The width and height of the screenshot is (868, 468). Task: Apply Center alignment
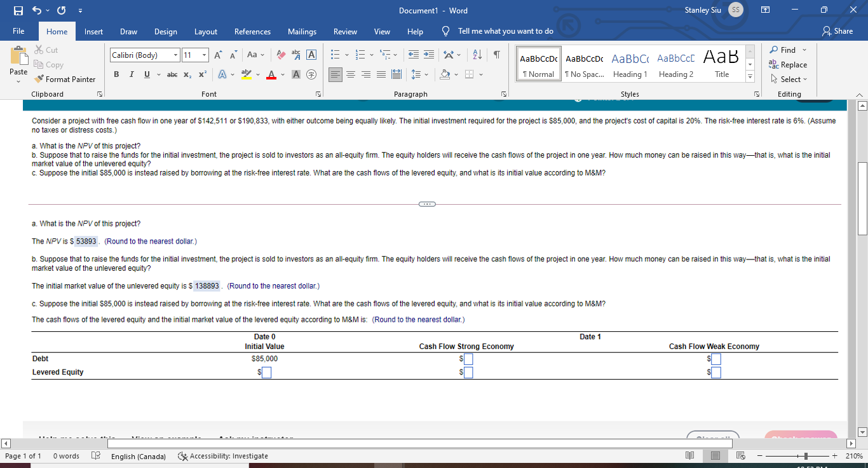click(351, 75)
